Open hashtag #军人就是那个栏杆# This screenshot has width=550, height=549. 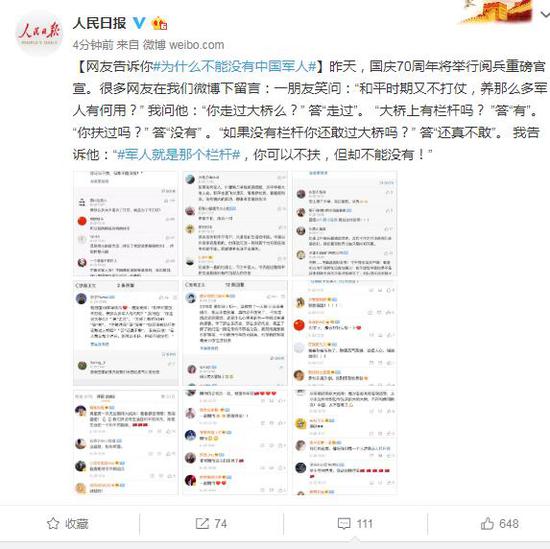click(x=179, y=154)
